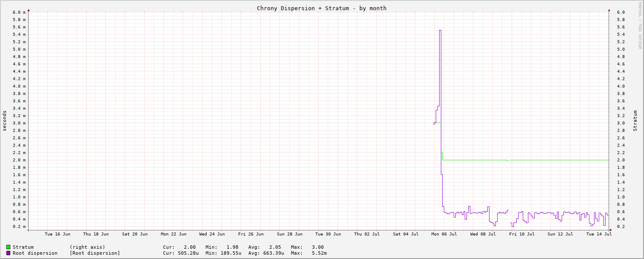644x259 pixels.
Task: Click the chart title 'Chrony Dispersion + Stratum - by month'
Action: pyautogui.click(x=321, y=8)
